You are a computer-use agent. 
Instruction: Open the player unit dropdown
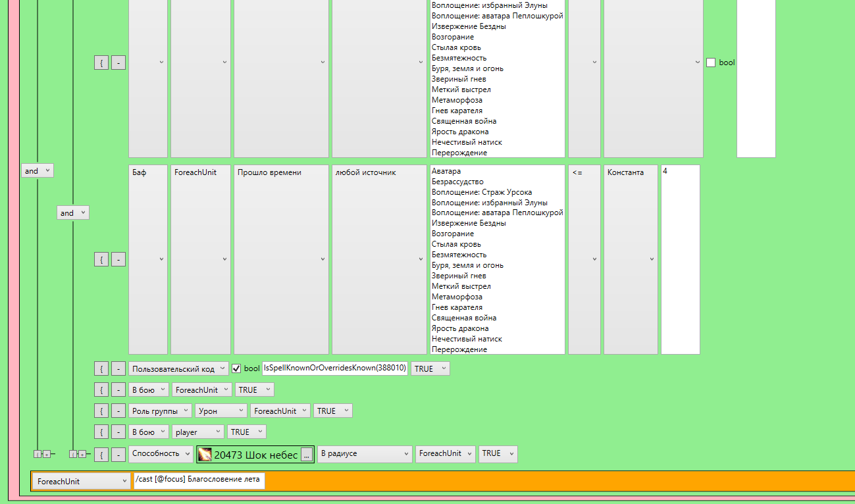198,432
